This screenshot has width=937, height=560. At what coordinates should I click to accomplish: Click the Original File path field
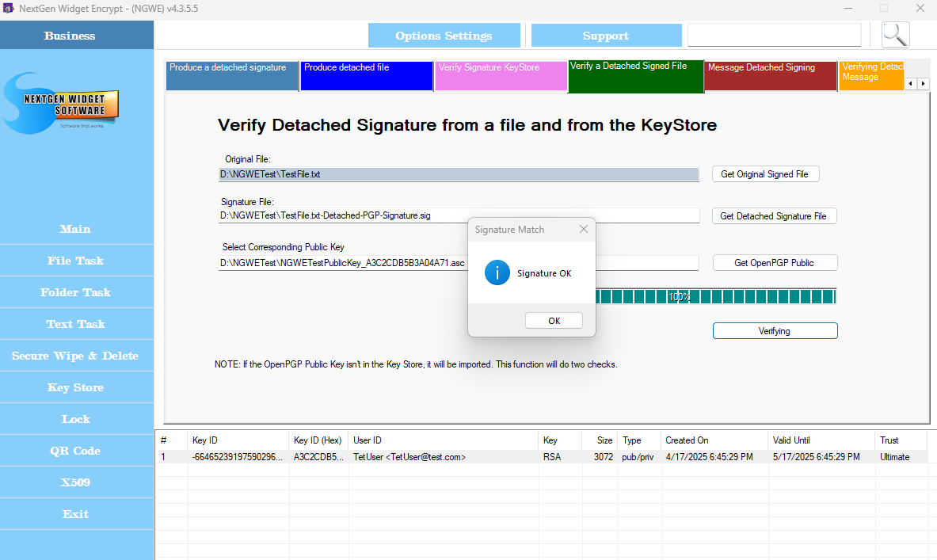point(459,174)
